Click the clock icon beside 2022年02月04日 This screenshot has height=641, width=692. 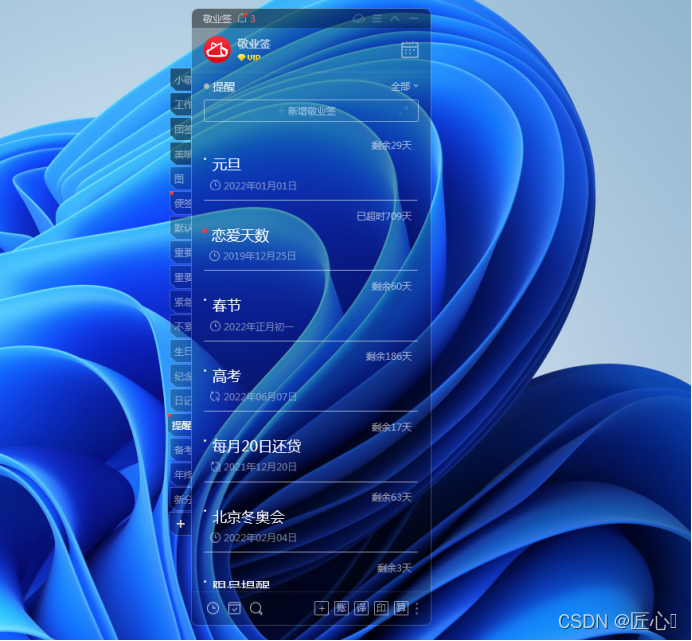215,537
